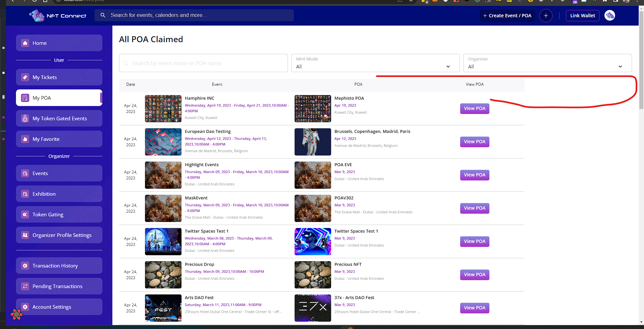The width and height of the screenshot is (644, 329).
Task: Click Arts DAO Fest event thumbnail
Action: pos(163,308)
